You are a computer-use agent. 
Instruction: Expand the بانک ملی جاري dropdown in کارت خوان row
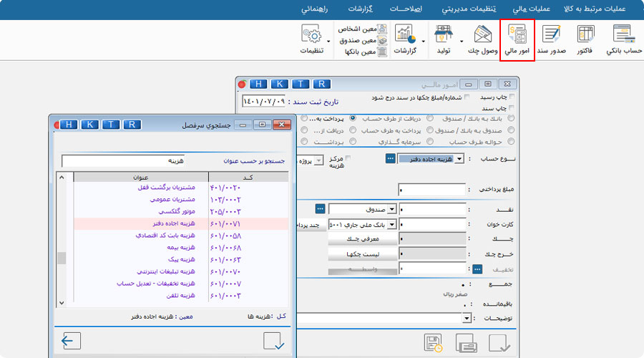[x=392, y=224]
